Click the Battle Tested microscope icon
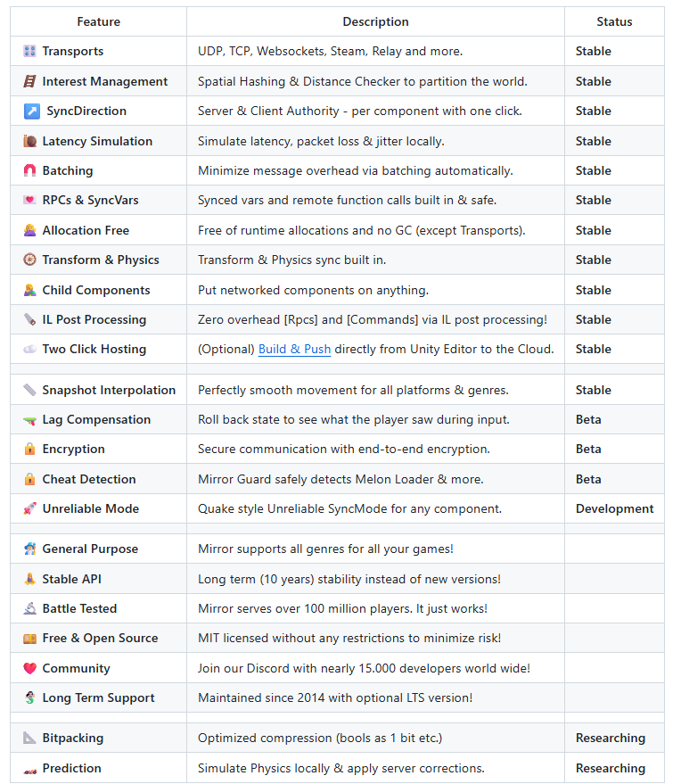The image size is (681, 784). click(30, 608)
